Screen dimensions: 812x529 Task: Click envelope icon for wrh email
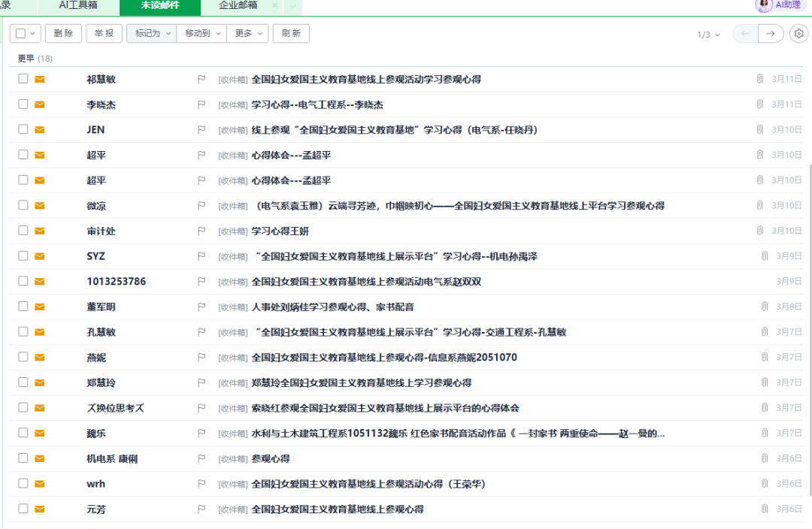[x=40, y=484]
